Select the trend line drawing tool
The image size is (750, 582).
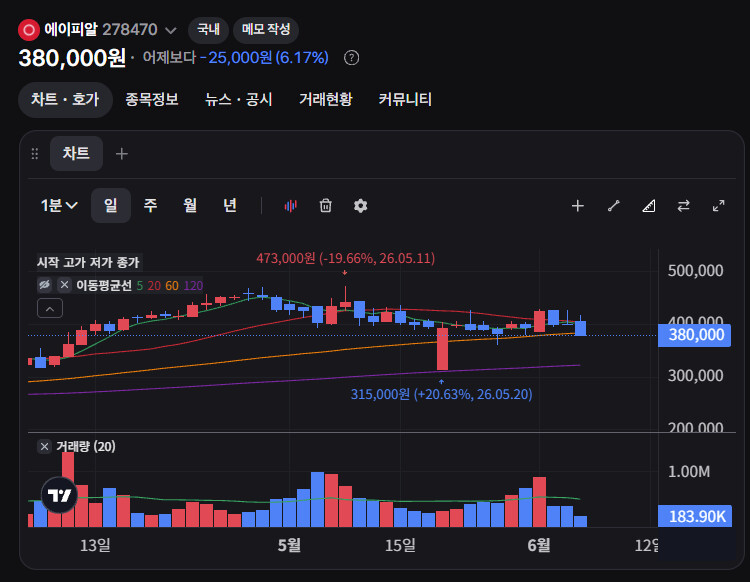tap(613, 206)
